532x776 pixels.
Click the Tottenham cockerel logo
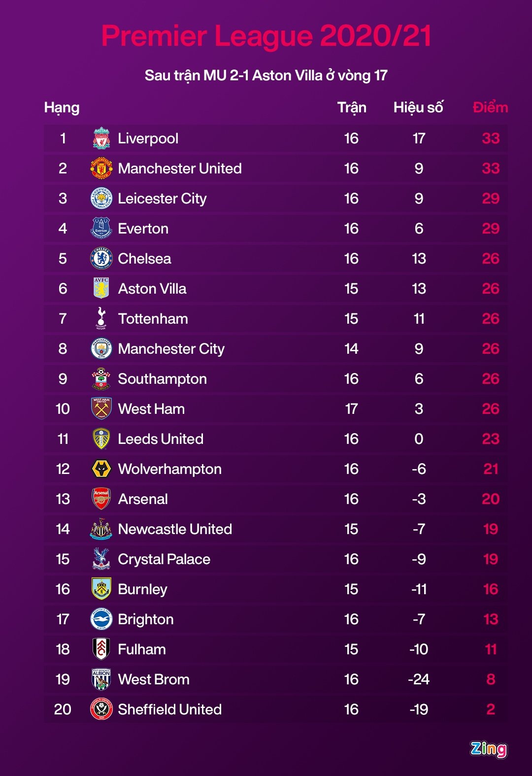[101, 318]
